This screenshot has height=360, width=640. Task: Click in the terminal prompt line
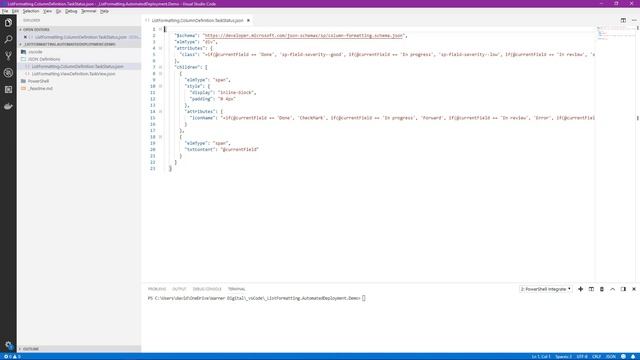coord(256,298)
